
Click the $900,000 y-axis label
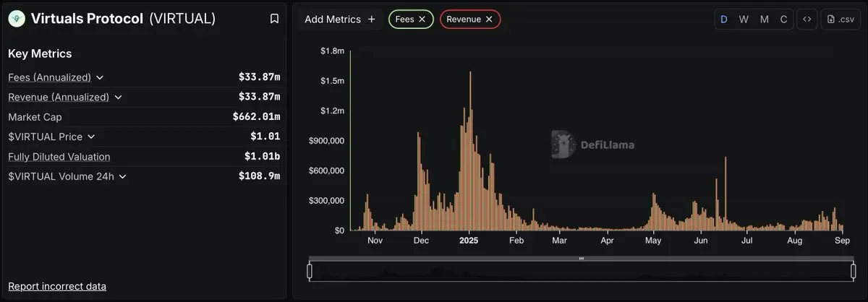point(326,140)
